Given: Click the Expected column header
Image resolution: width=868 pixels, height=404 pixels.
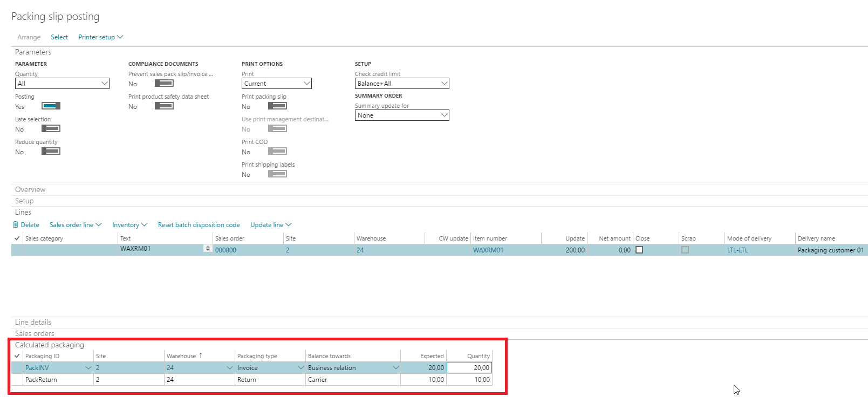Looking at the screenshot, I should tap(432, 356).
